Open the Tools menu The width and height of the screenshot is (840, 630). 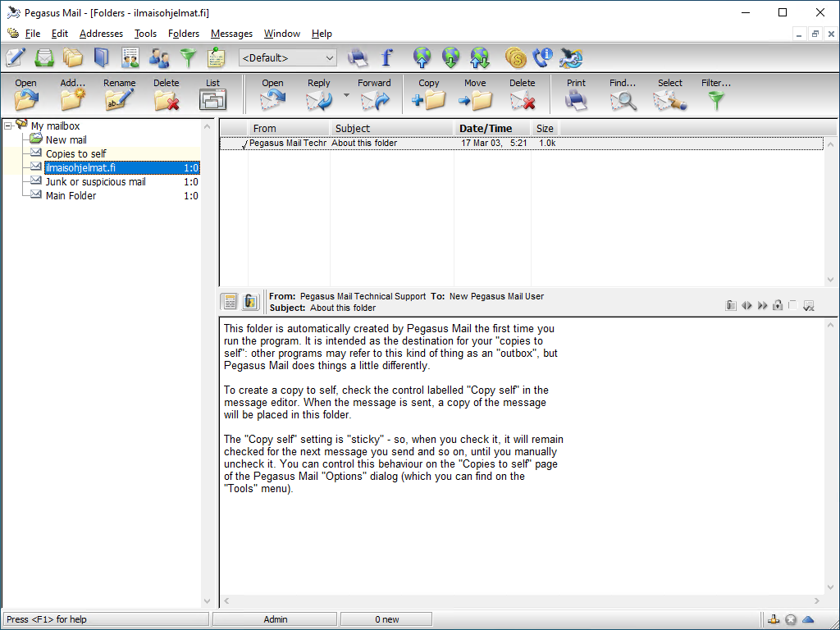coord(145,34)
